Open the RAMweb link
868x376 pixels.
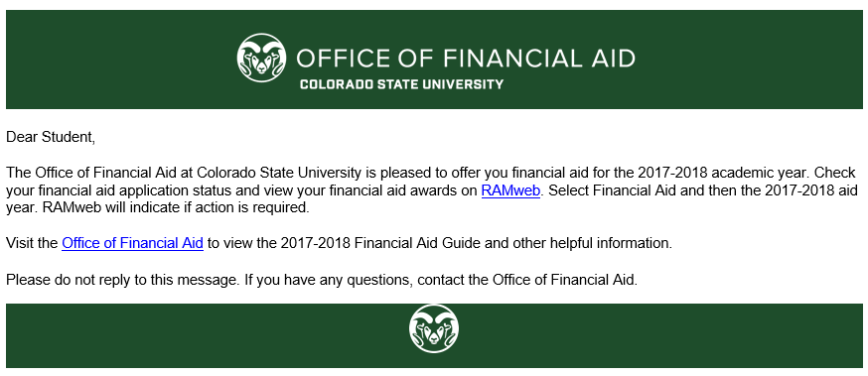point(510,190)
